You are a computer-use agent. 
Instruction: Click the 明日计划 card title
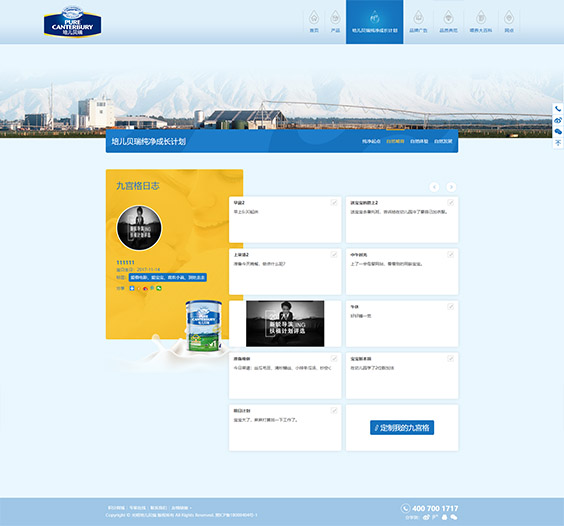pos(242,411)
